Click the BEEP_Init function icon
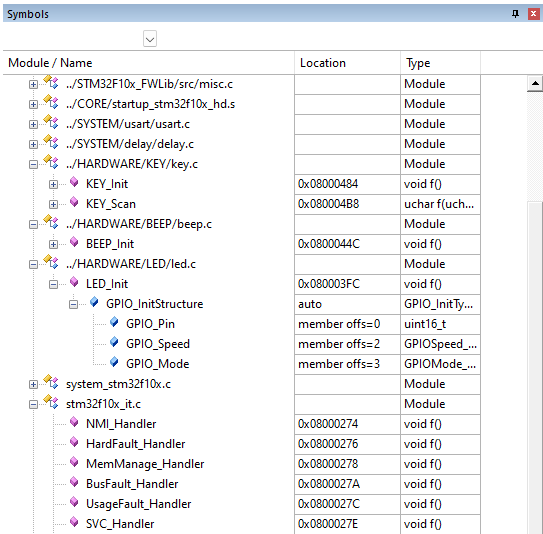This screenshot has height=534, width=543. (x=74, y=242)
